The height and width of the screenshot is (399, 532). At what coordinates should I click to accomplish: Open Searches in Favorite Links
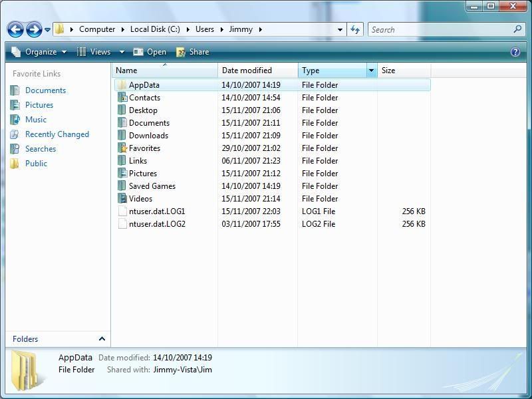click(x=41, y=148)
